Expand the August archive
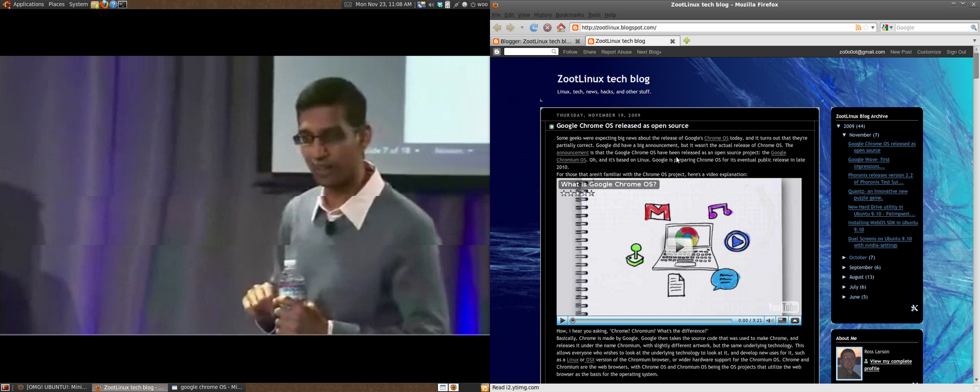The width and height of the screenshot is (980, 392). 844,277
